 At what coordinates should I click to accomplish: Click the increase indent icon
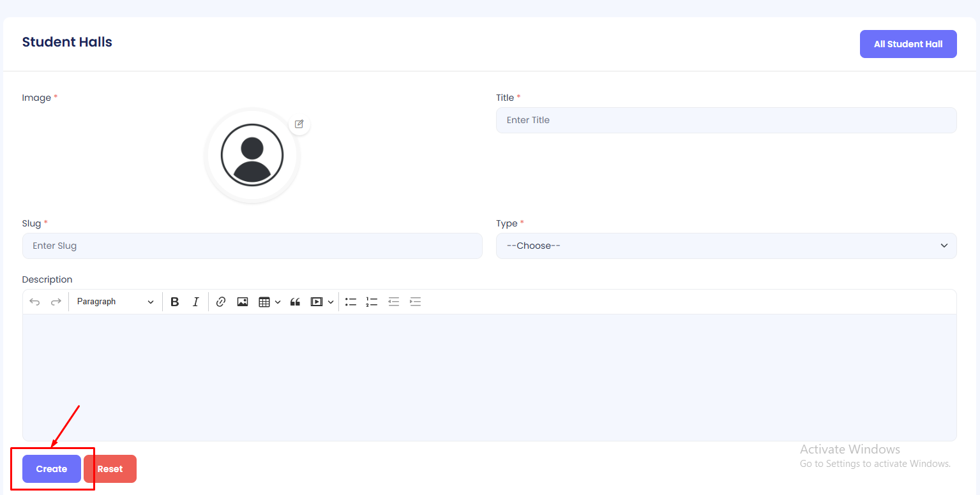pyautogui.click(x=416, y=302)
